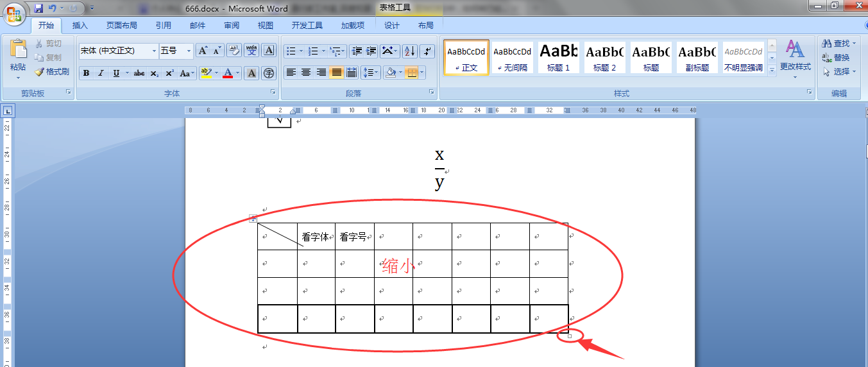Save the document from the quick access toolbar

[x=38, y=8]
